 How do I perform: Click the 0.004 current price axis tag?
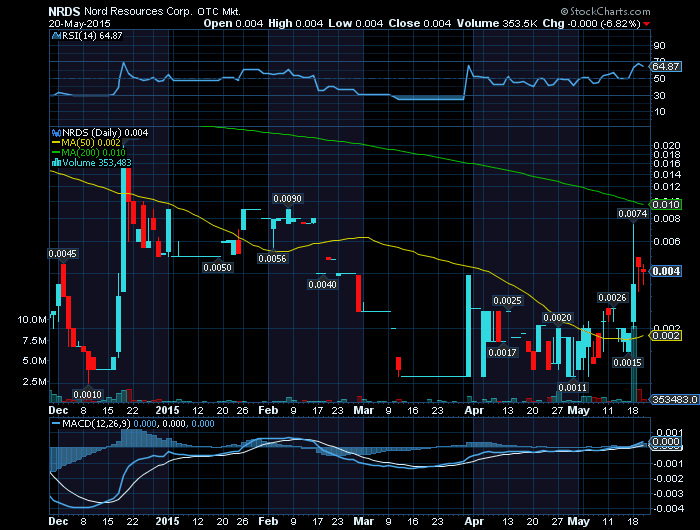(666, 271)
